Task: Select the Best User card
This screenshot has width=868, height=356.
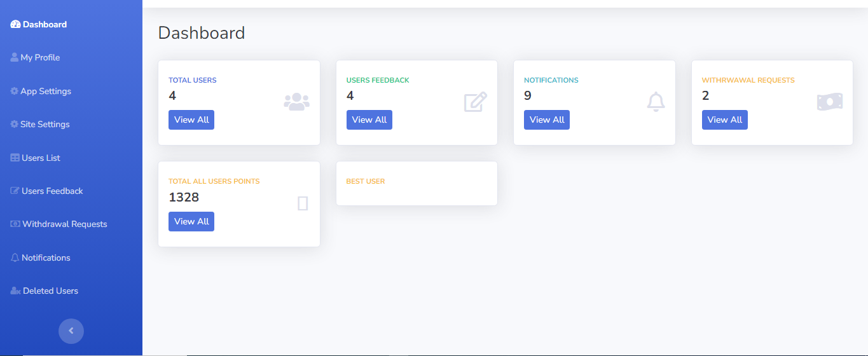Action: pos(417,183)
